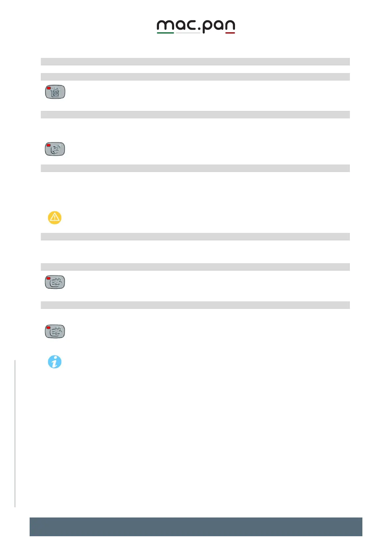
Task: Select the yellow warning triangle icon
Action: (55, 217)
